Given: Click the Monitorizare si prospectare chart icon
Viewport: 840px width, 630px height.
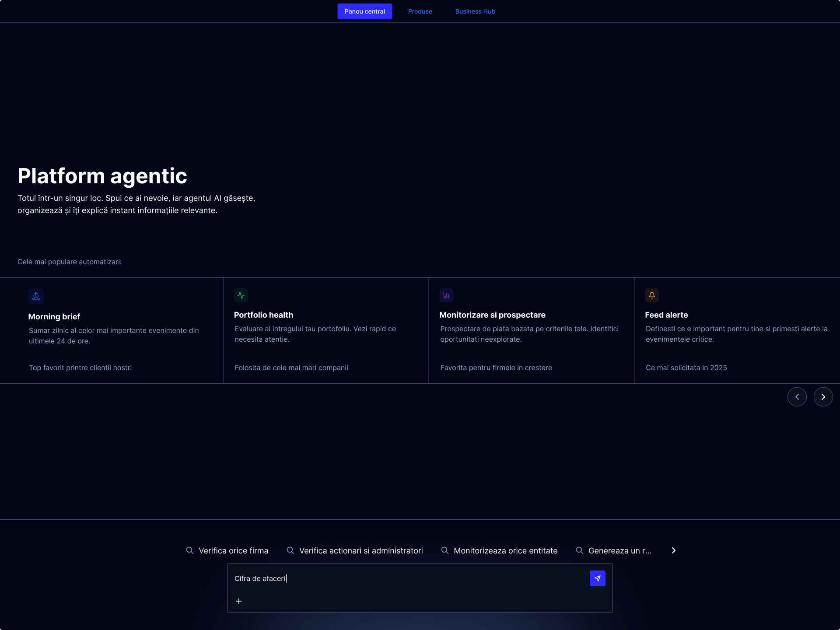Looking at the screenshot, I should (x=446, y=295).
